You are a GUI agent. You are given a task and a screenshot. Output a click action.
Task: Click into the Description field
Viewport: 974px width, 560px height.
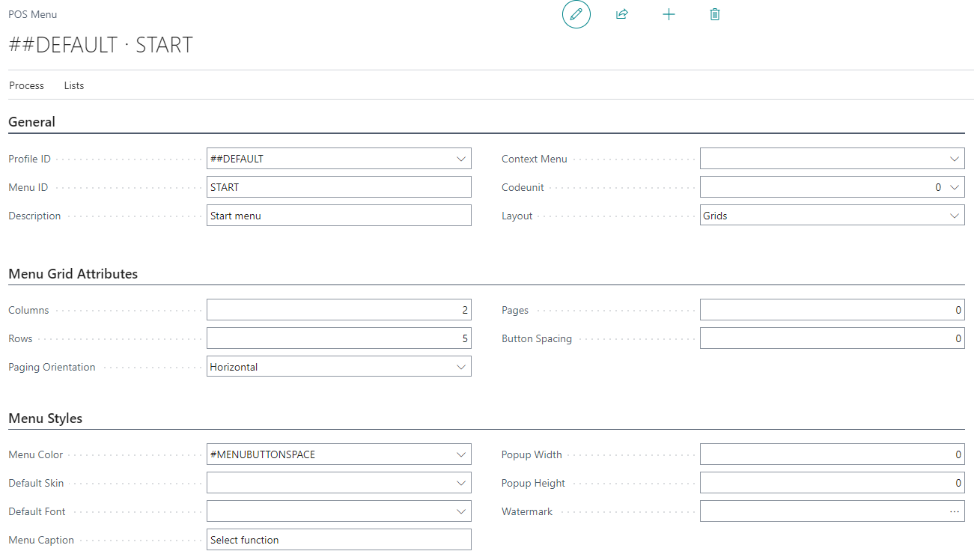338,216
